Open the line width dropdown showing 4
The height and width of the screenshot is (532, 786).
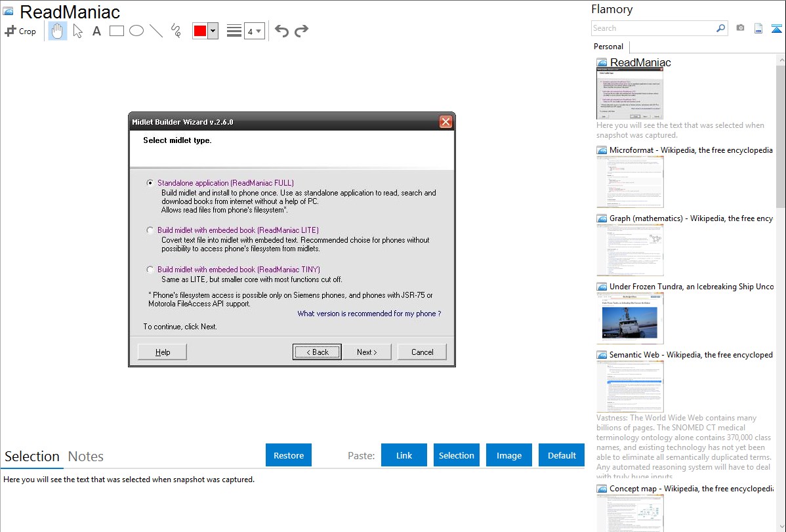point(254,31)
